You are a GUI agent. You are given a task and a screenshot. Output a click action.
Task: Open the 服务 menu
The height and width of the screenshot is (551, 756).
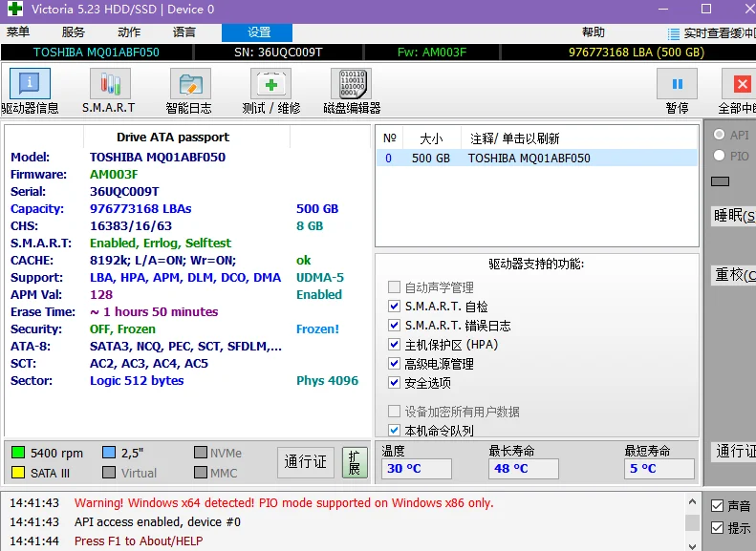tap(74, 32)
